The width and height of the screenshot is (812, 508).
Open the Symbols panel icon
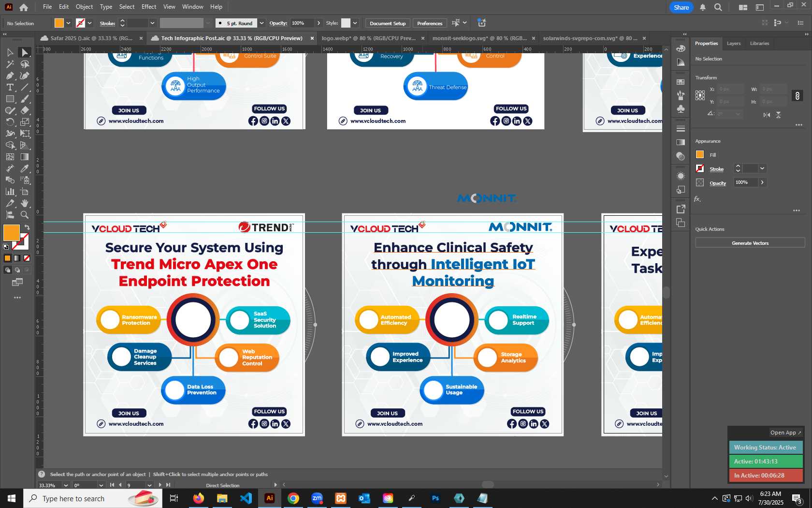(x=681, y=109)
